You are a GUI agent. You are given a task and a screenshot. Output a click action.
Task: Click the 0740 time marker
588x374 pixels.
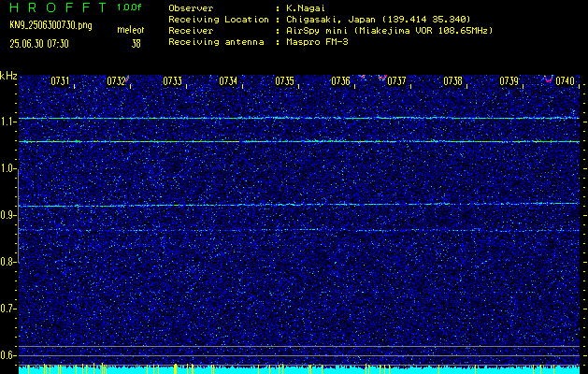pyautogui.click(x=566, y=81)
